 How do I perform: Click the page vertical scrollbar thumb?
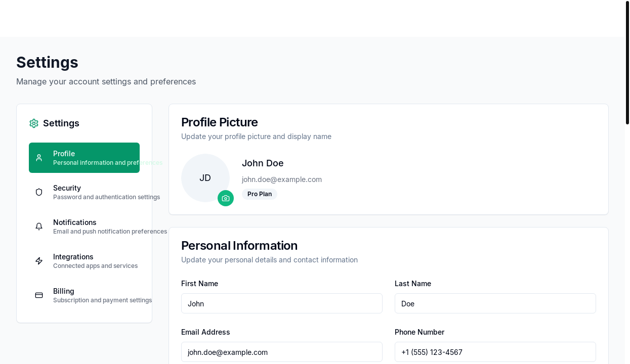tap(627, 63)
